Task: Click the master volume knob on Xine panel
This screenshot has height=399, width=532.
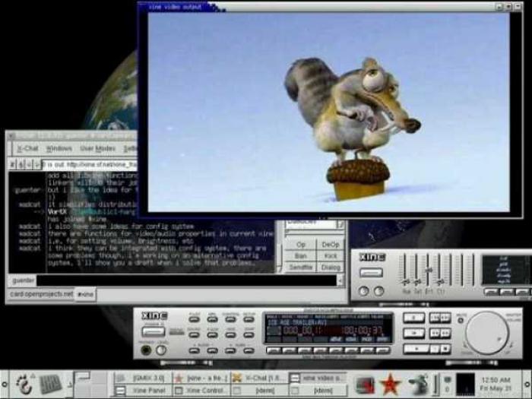Action: (487, 333)
